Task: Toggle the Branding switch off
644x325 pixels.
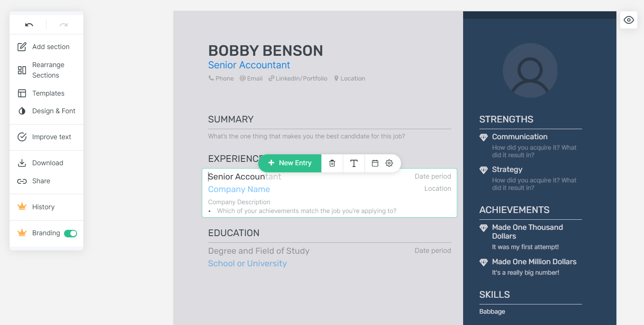Action: [x=70, y=233]
